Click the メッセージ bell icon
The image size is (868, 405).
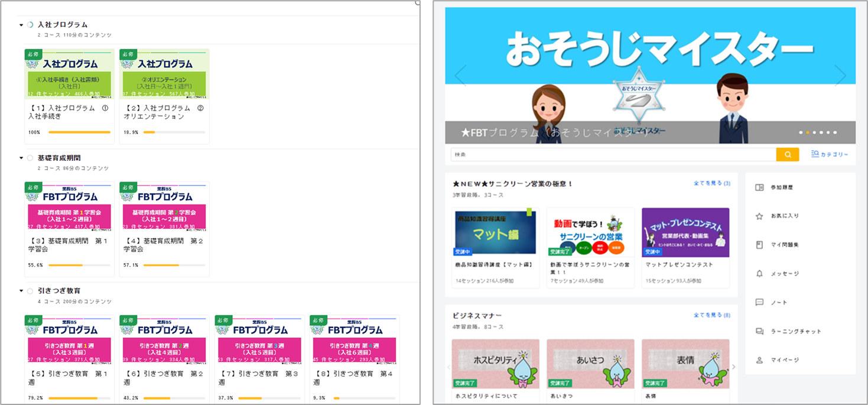759,274
